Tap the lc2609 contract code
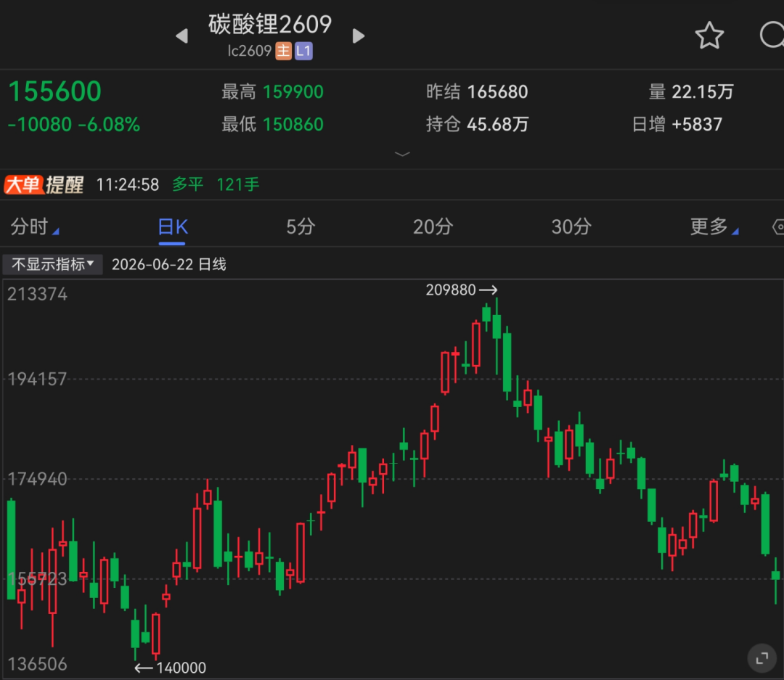784x680 pixels. (x=250, y=51)
